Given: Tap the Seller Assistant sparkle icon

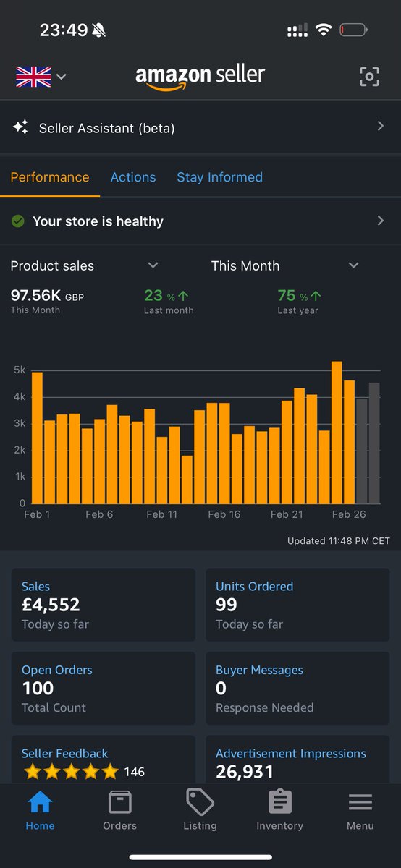Looking at the screenshot, I should point(20,128).
